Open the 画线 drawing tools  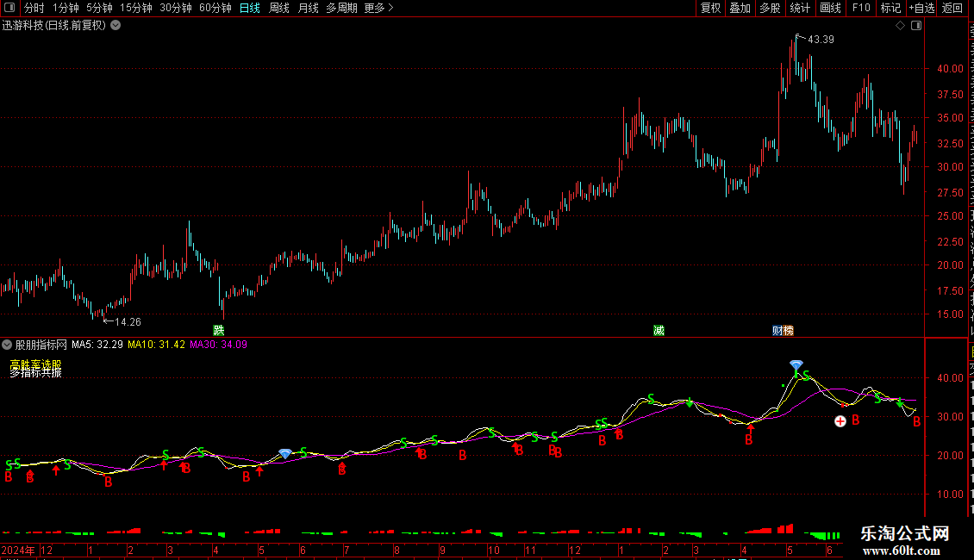click(x=831, y=8)
